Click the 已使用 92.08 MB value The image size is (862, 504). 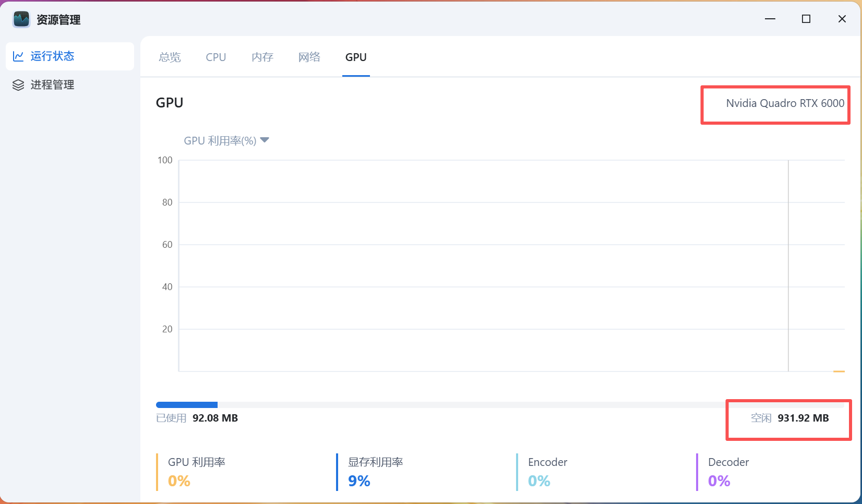pyautogui.click(x=197, y=418)
